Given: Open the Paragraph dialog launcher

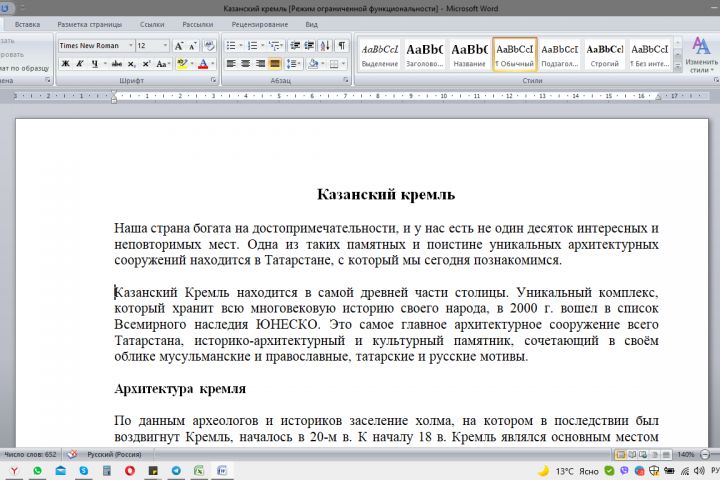Looking at the screenshot, I should coord(345,80).
